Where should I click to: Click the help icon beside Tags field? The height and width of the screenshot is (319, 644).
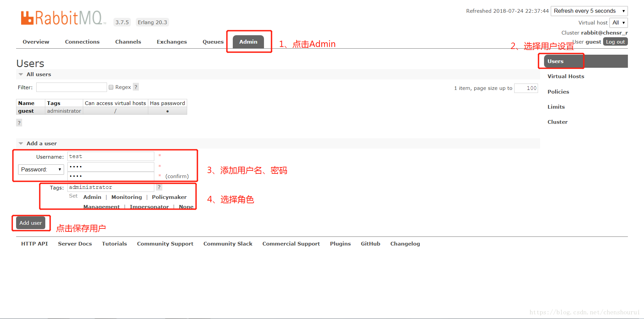159,187
